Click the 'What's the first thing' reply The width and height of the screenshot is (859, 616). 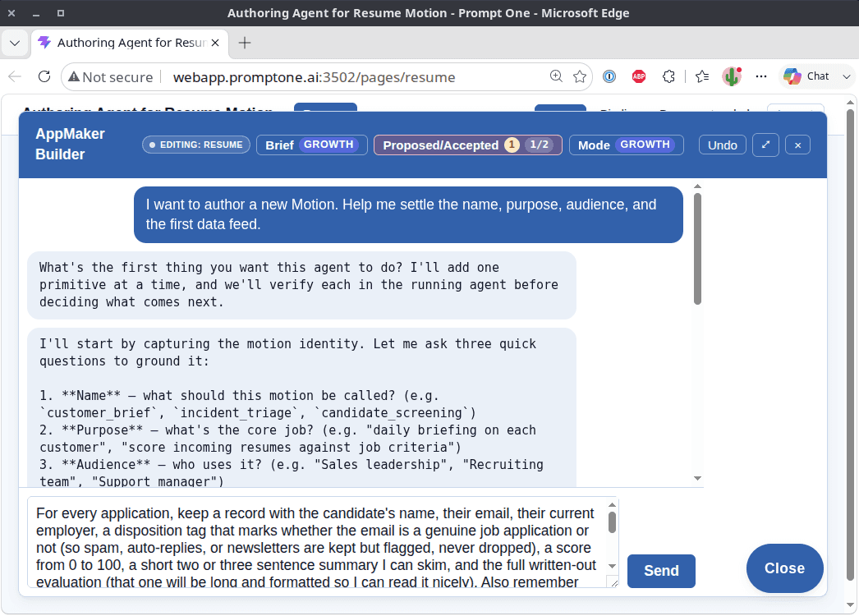[x=302, y=285]
